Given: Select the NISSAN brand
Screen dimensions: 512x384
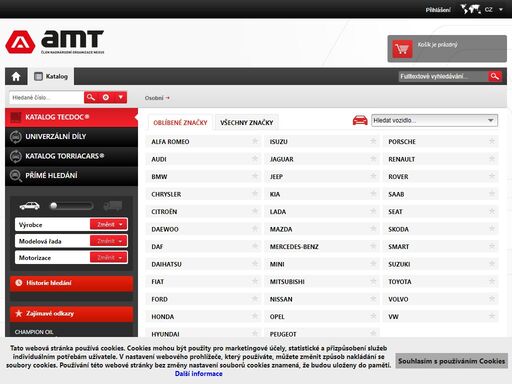Looking at the screenshot, I should point(322,299).
